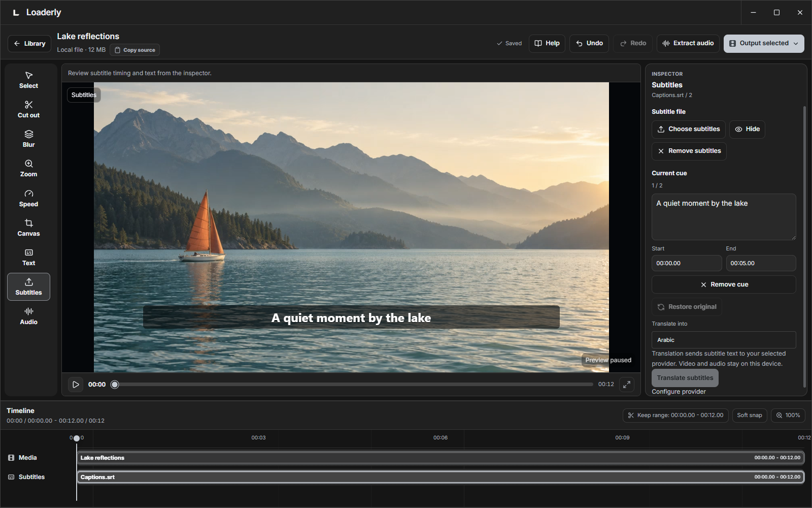Click Keep range scissors button
Image resolution: width=812 pixels, height=508 pixels.
(675, 416)
